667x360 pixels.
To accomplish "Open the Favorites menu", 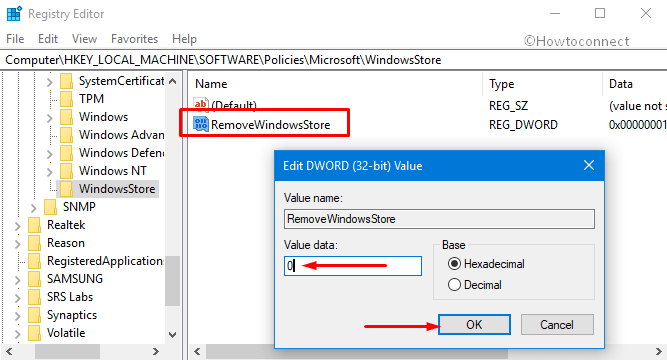I will [134, 39].
